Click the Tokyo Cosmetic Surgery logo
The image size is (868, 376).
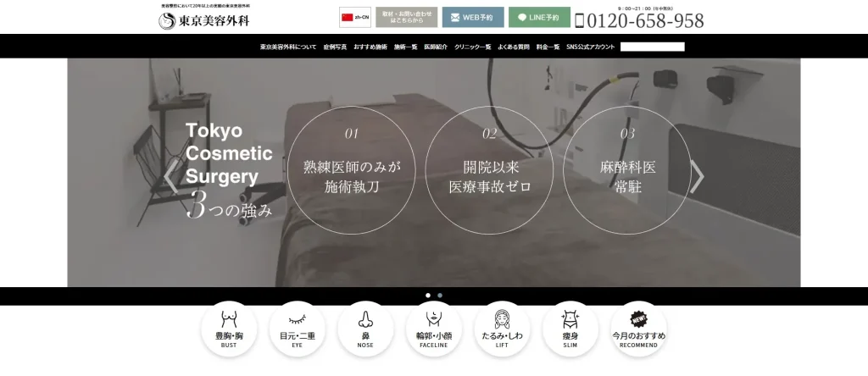click(204, 20)
